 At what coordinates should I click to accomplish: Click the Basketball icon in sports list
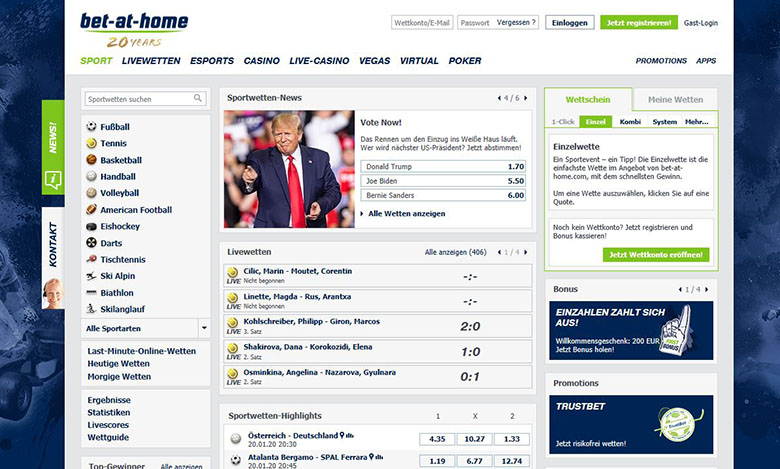click(91, 160)
